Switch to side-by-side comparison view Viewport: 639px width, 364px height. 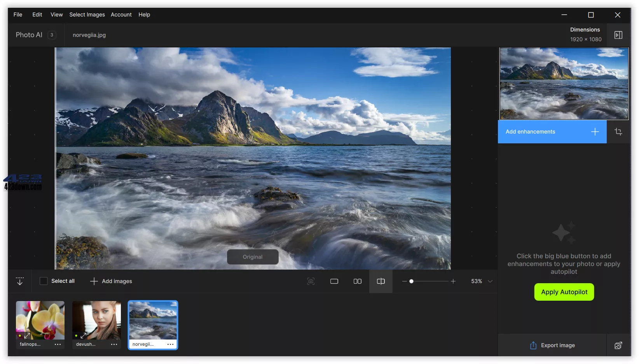point(357,281)
